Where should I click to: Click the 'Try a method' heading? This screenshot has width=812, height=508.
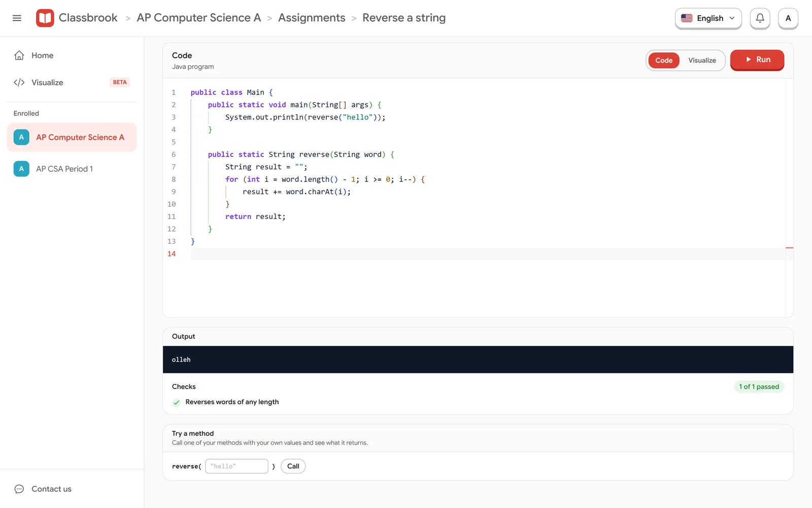[193, 433]
